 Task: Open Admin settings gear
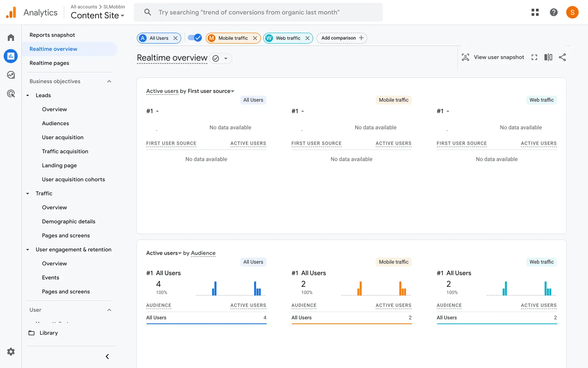tap(11, 351)
